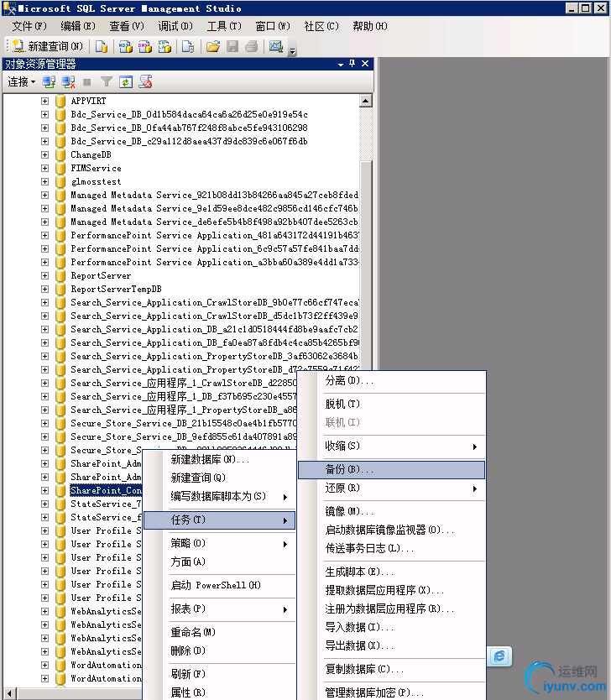Open the 社区(C) menu
This screenshot has height=700, width=611.
coord(321,26)
